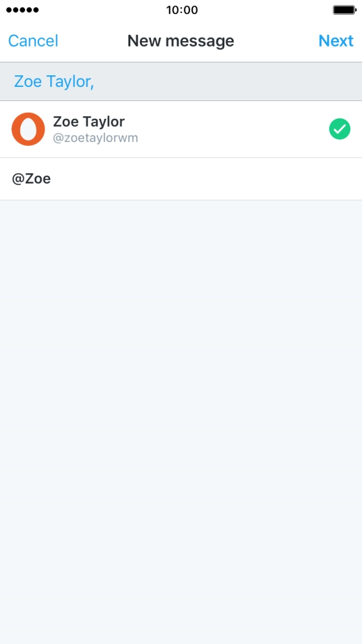Image resolution: width=362 pixels, height=644 pixels.
Task: Click the signal strength dots
Action: tap(23, 10)
